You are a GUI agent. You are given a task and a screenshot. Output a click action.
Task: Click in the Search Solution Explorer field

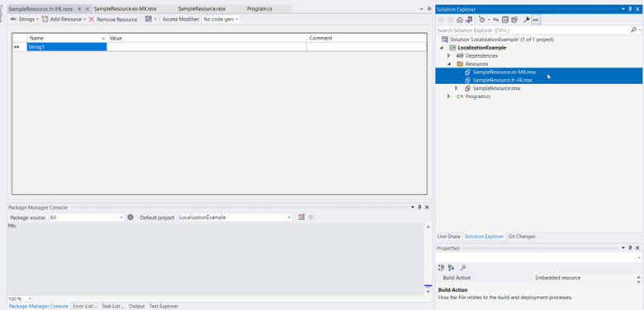point(533,30)
